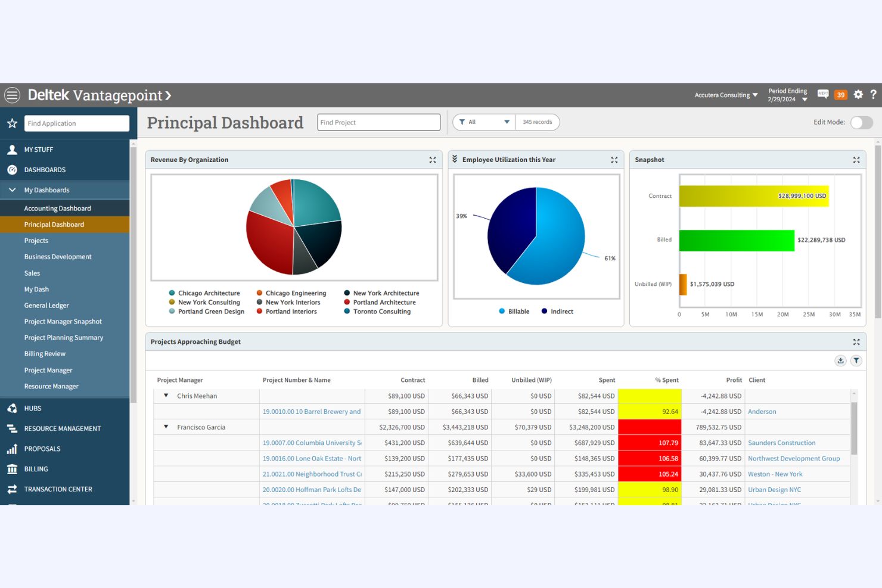Export the Projects Approaching Budget grid
This screenshot has height=588, width=882.
pyautogui.click(x=840, y=360)
